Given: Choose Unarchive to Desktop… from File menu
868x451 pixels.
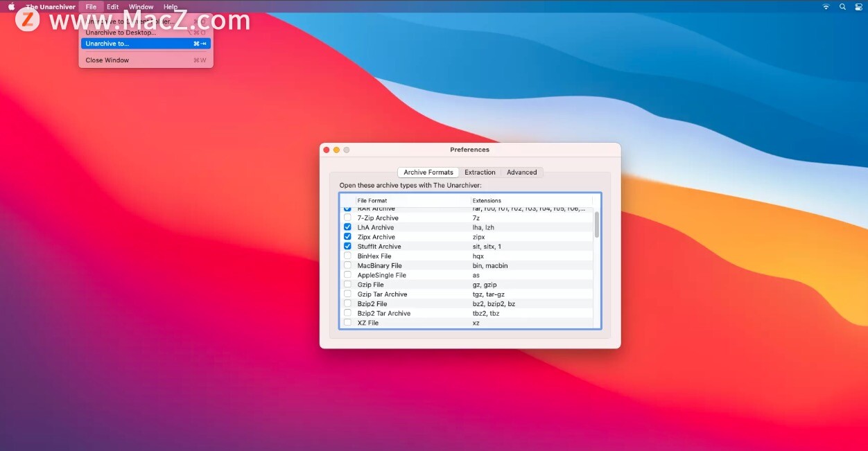Looking at the screenshot, I should click(146, 33).
